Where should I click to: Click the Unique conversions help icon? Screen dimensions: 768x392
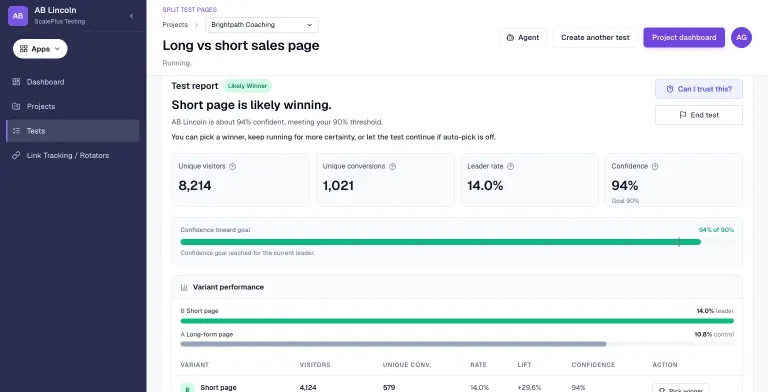[x=392, y=167]
